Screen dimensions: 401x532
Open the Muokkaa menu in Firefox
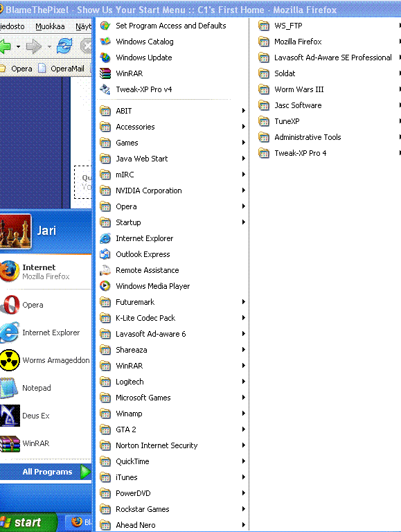pyautogui.click(x=50, y=26)
